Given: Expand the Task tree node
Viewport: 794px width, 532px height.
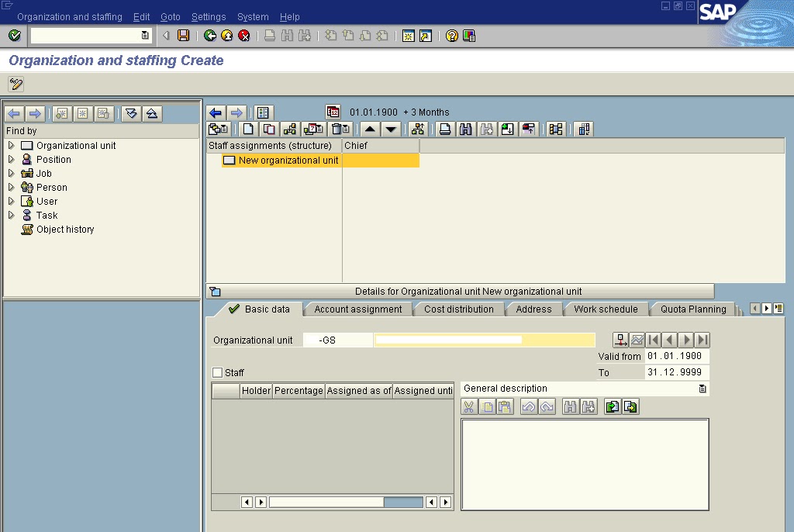Looking at the screenshot, I should [11, 215].
